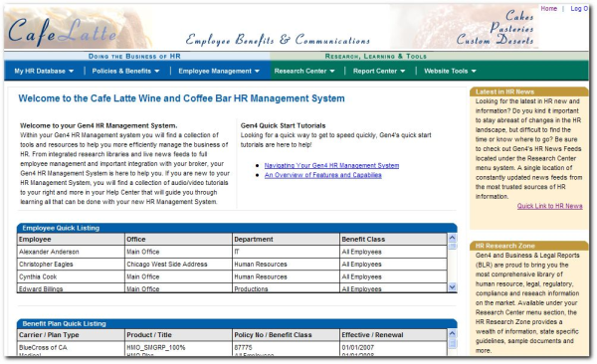Select employee Cynthia Cook
Image resolution: width=597 pixels, height=364 pixels.
click(38, 276)
